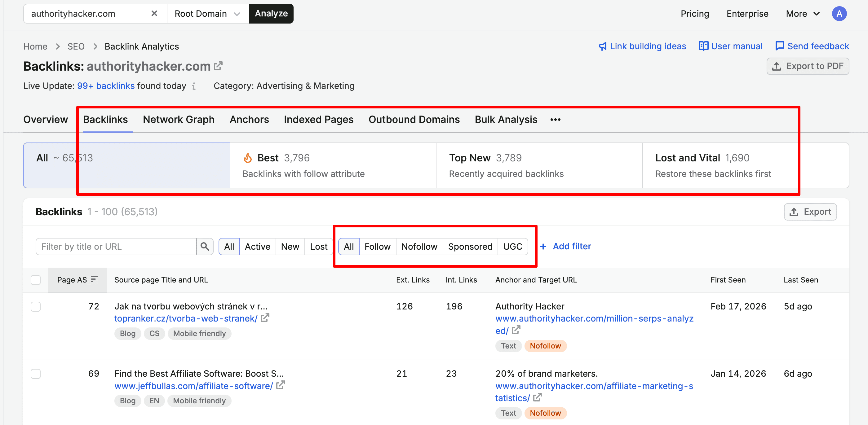
Task: Open authorityhacker.com external link icon in heading
Action: (x=218, y=66)
